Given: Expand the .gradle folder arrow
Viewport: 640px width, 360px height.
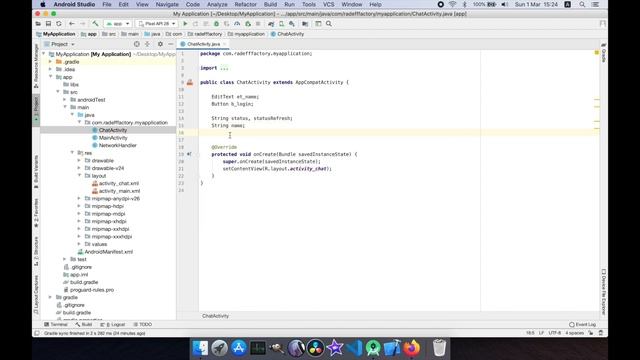Looking at the screenshot, I should tap(51, 62).
